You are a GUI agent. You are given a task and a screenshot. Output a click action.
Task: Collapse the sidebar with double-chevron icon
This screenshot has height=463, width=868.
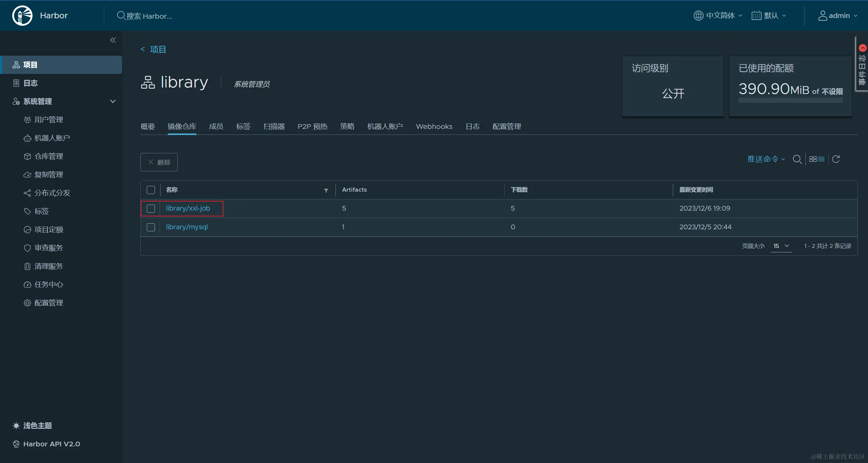click(x=113, y=40)
